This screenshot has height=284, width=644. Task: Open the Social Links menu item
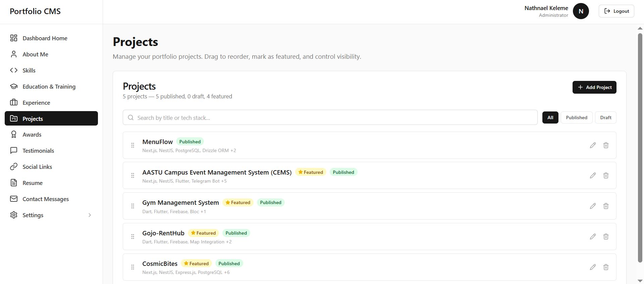coord(51,167)
